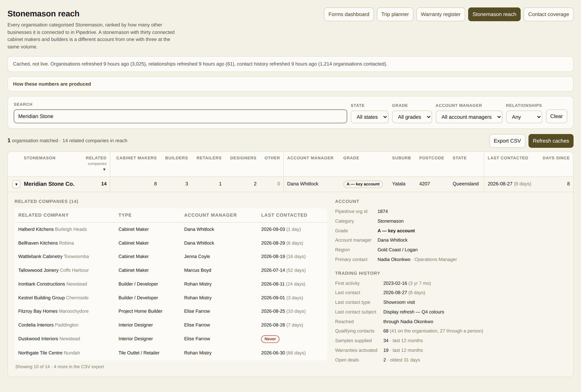The width and height of the screenshot is (581, 392).
Task: Sort by Last Contacted main header
Action: [x=508, y=158]
